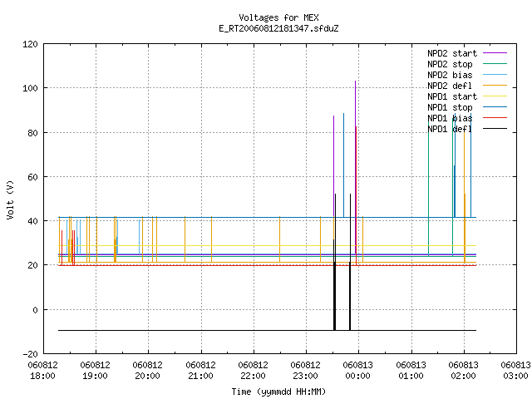Screen dimensions: 532x399
Task: Click the NPD1 stop legend label
Action: click(450, 107)
